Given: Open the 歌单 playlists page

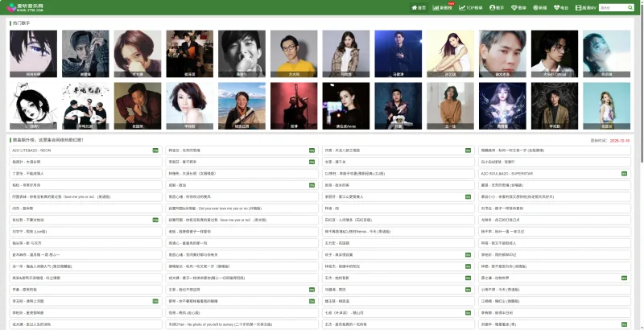Looking at the screenshot, I should click(518, 8).
